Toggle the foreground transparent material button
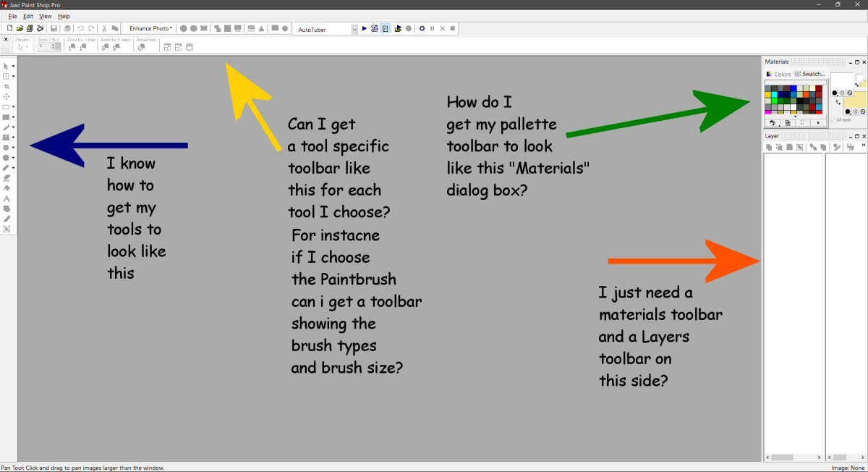Viewport: 868px width, 472px height. pos(850,93)
